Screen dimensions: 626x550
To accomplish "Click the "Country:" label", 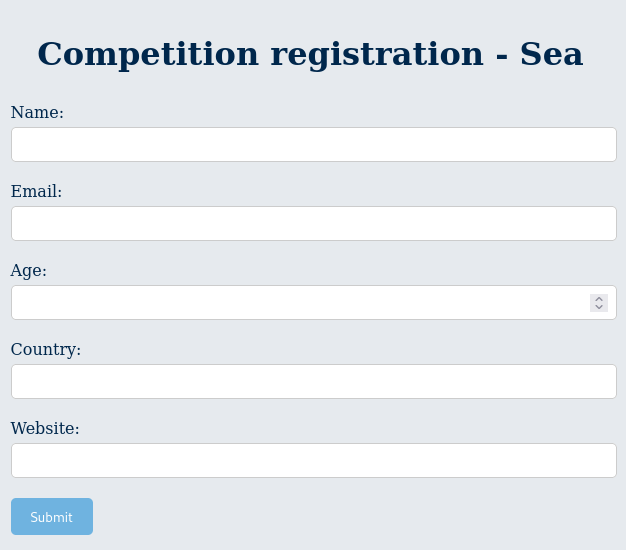I will pyautogui.click(x=46, y=350).
